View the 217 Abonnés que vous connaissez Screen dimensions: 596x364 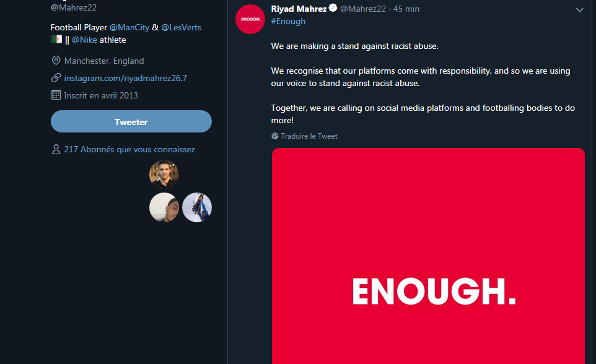pos(129,149)
